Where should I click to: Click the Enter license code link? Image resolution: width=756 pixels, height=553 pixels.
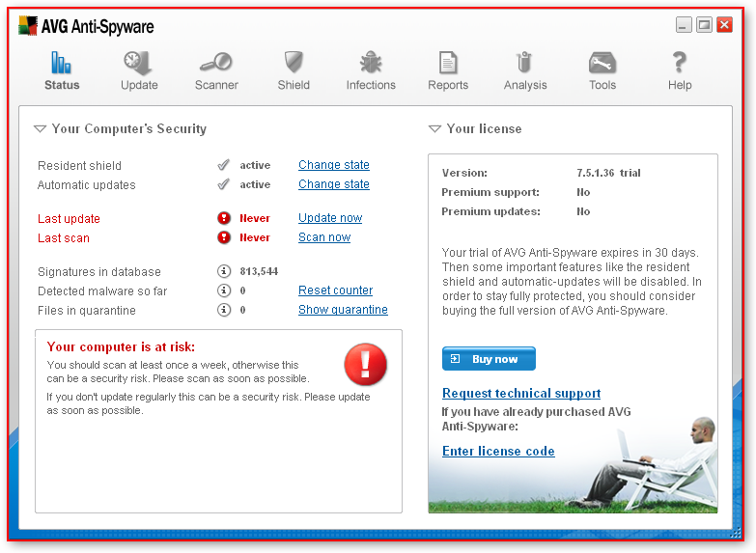click(x=498, y=452)
